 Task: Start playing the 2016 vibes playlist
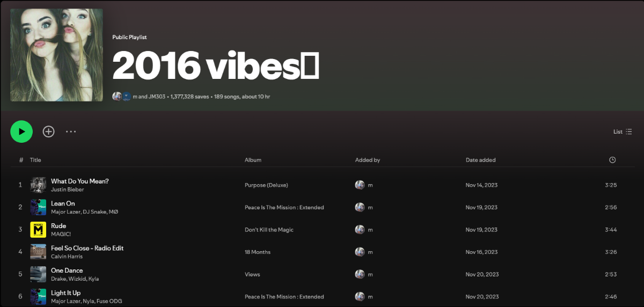click(x=21, y=131)
